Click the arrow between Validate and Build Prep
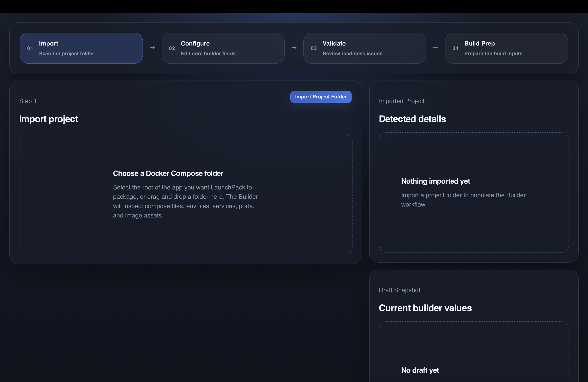 [436, 47]
